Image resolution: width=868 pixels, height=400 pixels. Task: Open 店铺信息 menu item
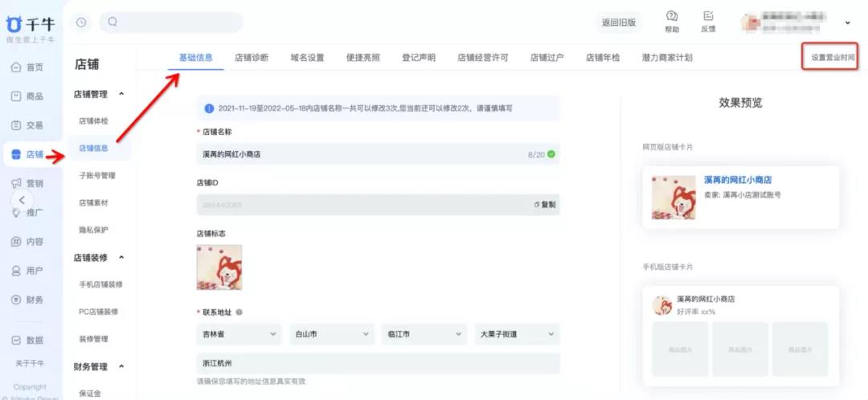click(x=93, y=149)
